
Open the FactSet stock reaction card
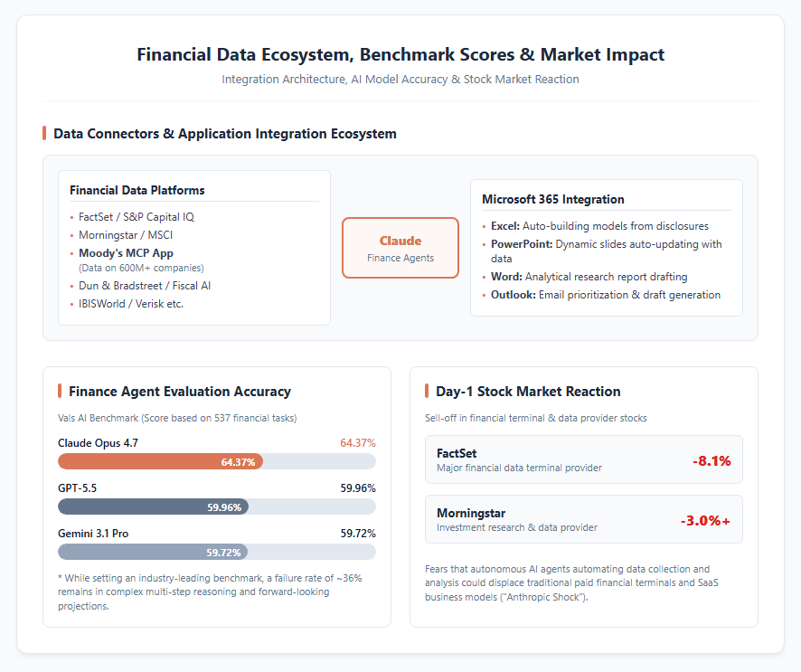[583, 459]
